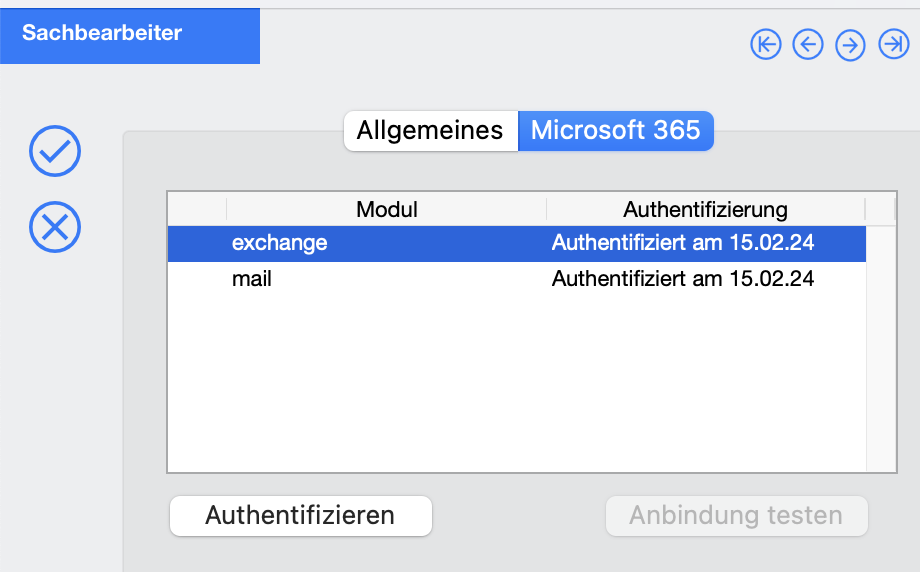Cancel with the circled X icon
Screen dimensions: 920x572
(55, 227)
